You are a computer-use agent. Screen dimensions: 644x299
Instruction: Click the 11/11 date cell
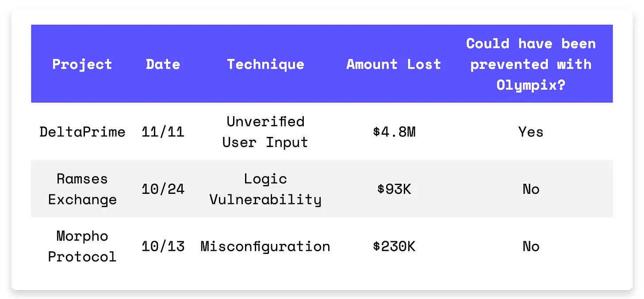pos(163,132)
